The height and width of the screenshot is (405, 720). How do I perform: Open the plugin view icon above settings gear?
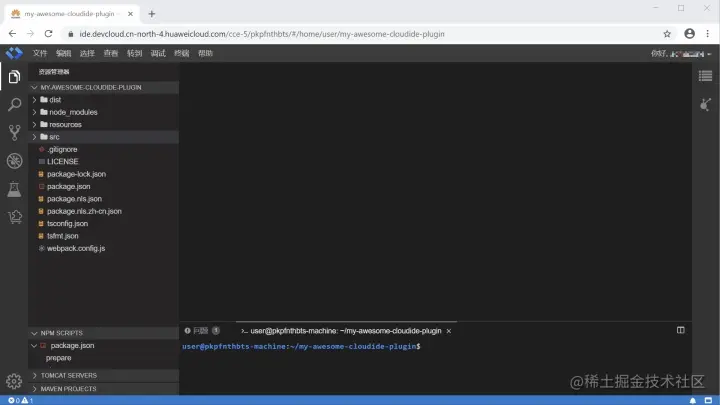point(14,217)
